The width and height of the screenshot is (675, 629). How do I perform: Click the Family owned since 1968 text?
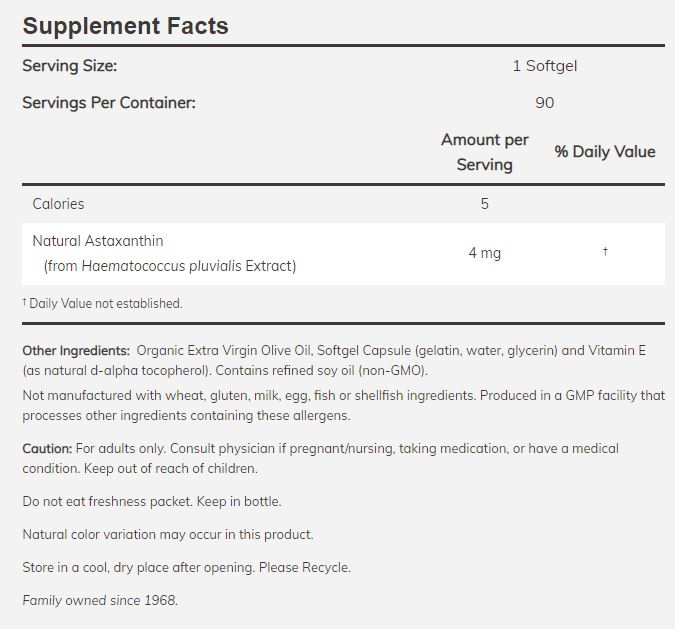(x=99, y=600)
